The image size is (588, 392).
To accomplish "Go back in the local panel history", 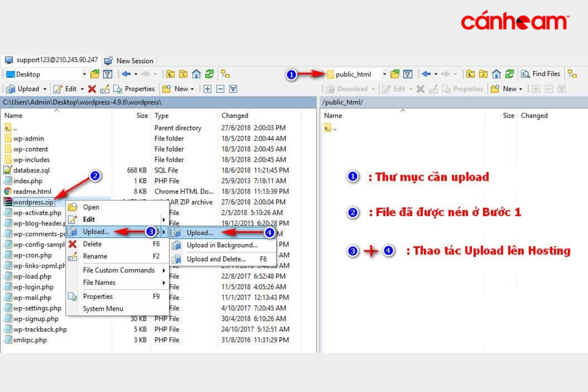I will (x=126, y=74).
